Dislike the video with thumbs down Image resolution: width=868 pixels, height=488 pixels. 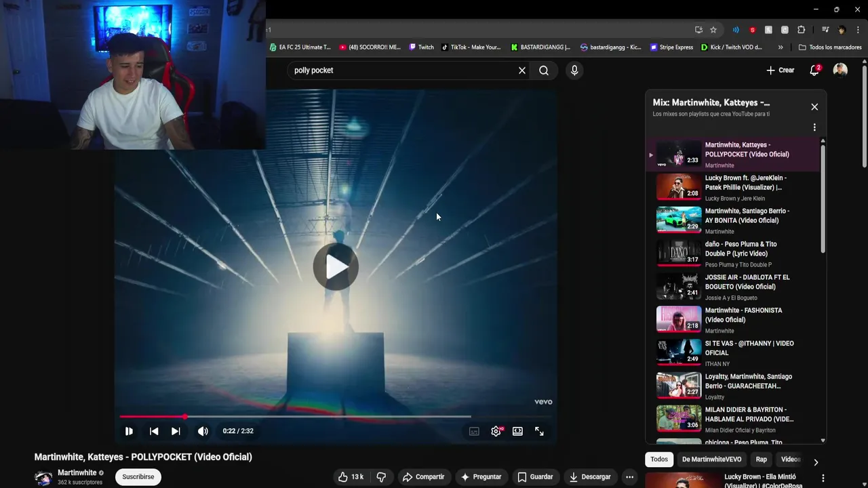[381, 477]
